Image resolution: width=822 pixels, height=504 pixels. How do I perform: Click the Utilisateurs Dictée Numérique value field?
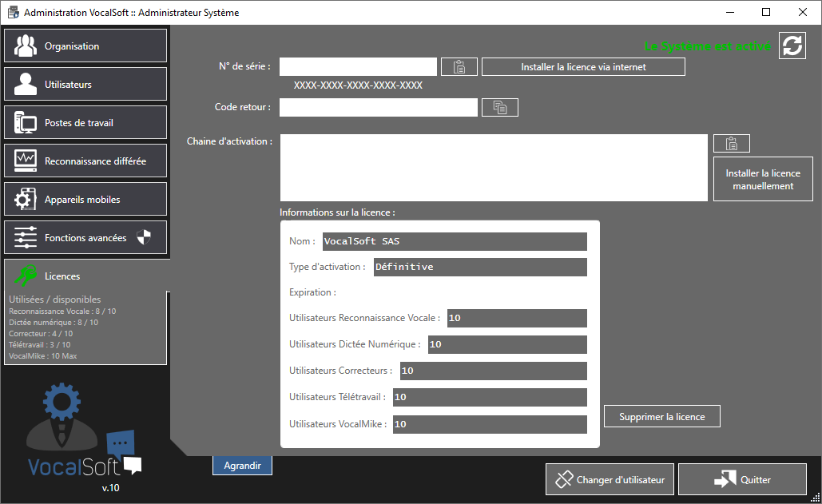[x=507, y=344]
